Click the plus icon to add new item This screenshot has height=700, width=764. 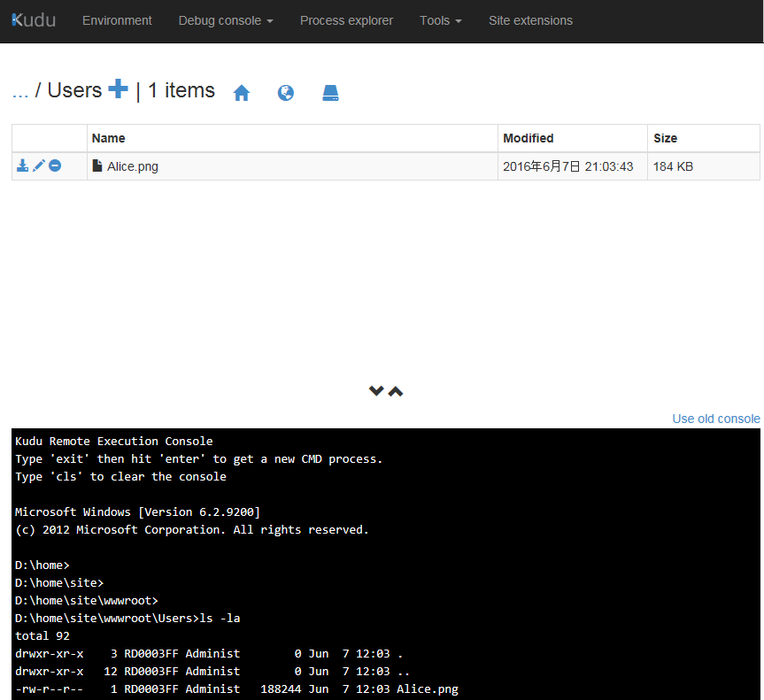118,88
